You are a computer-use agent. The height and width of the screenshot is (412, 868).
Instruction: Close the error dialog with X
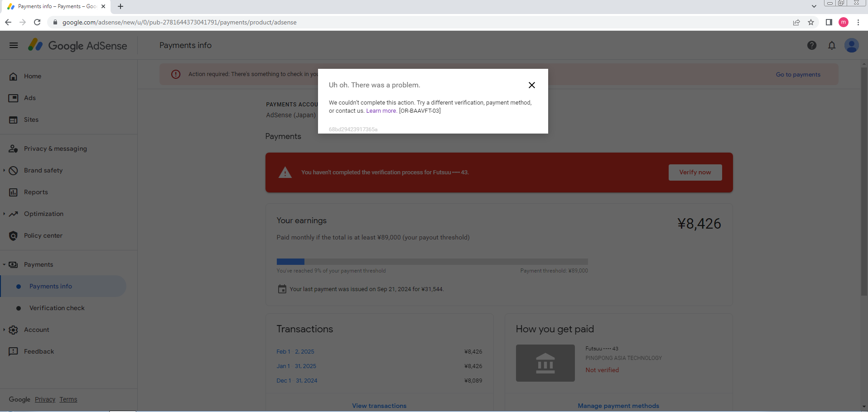[532, 85]
